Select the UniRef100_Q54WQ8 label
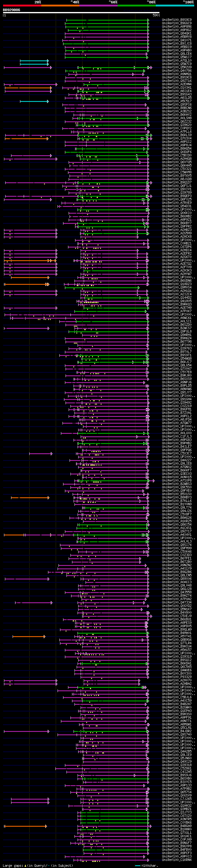The image size is (197, 868). (x=177, y=358)
